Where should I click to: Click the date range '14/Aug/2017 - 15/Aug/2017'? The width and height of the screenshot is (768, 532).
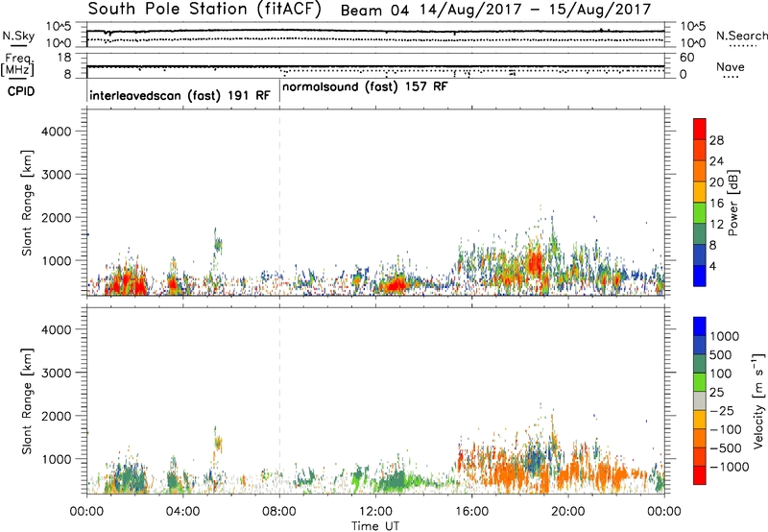pyautogui.click(x=536, y=10)
